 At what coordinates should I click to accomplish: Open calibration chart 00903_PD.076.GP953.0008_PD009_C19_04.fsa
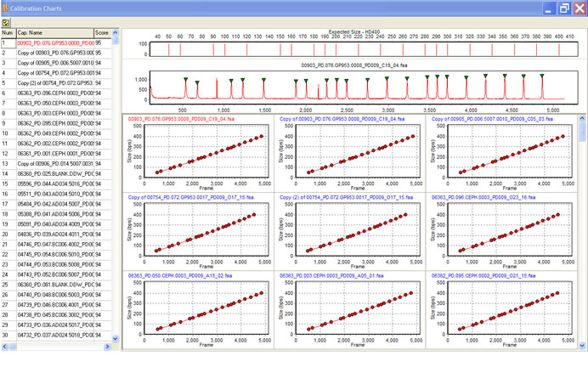[x=199, y=152]
